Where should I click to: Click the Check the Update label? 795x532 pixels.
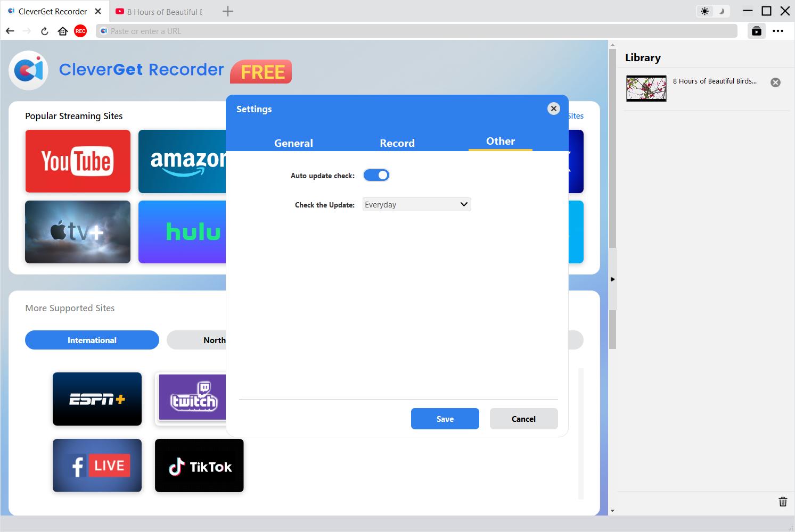(x=325, y=205)
